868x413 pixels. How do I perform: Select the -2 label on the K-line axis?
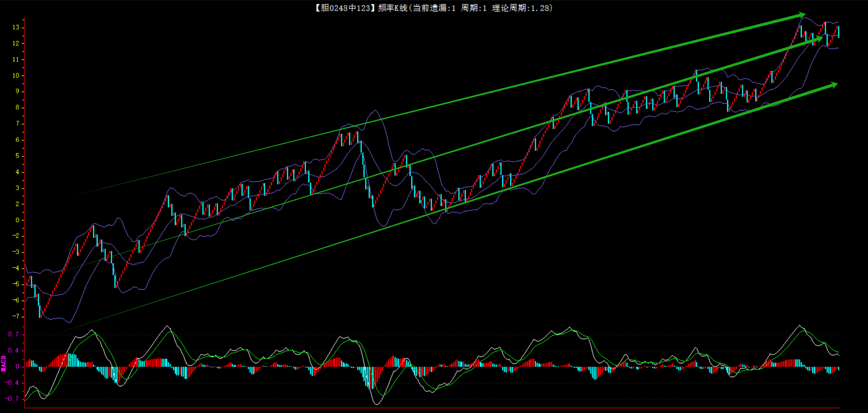coord(16,236)
